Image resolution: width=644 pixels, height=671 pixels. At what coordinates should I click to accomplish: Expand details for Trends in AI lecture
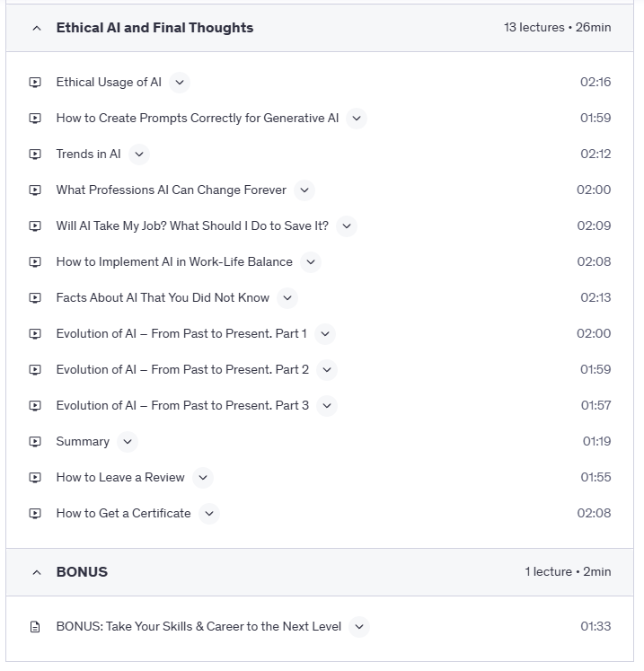(x=138, y=155)
